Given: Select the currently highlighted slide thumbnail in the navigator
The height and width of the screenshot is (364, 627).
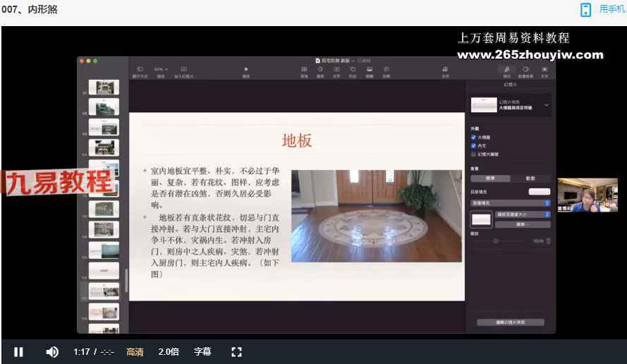Looking at the screenshot, I should click(x=104, y=291).
